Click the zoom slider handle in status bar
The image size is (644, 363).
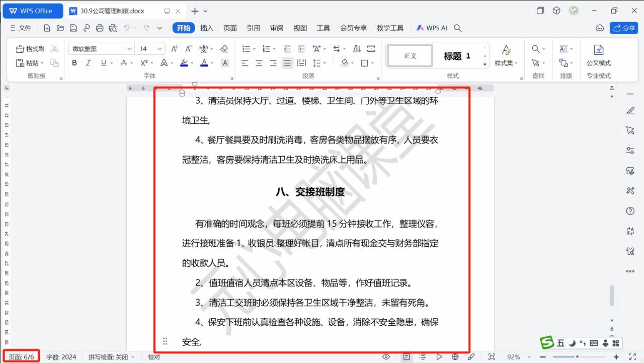(577, 357)
